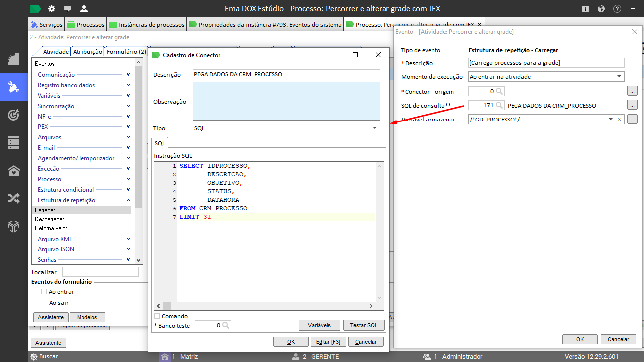This screenshot has height=362, width=644.
Task: Enable the Ao entrar form event checkbox
Action: click(44, 292)
